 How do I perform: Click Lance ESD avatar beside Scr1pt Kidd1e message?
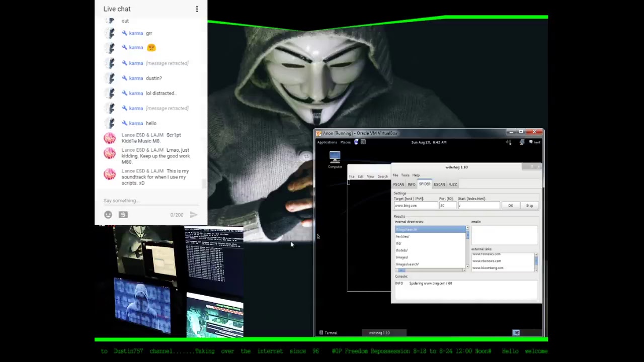110,138
